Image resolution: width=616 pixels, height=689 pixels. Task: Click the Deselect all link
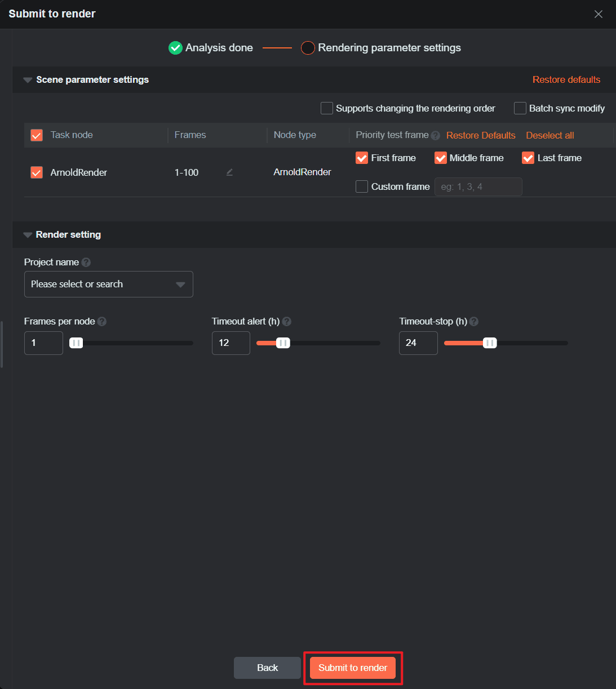tap(550, 135)
